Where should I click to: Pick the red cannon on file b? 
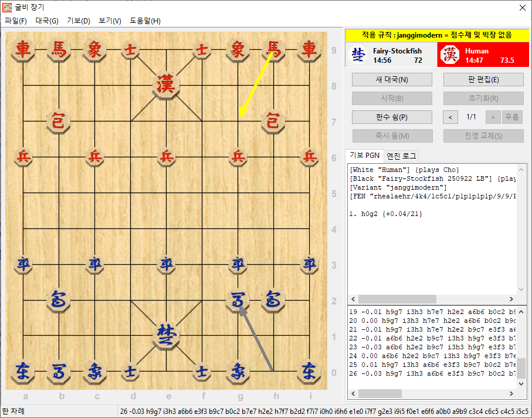[x=59, y=122]
